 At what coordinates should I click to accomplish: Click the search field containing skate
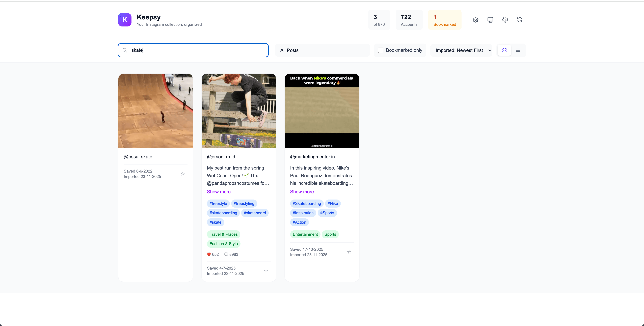(193, 50)
